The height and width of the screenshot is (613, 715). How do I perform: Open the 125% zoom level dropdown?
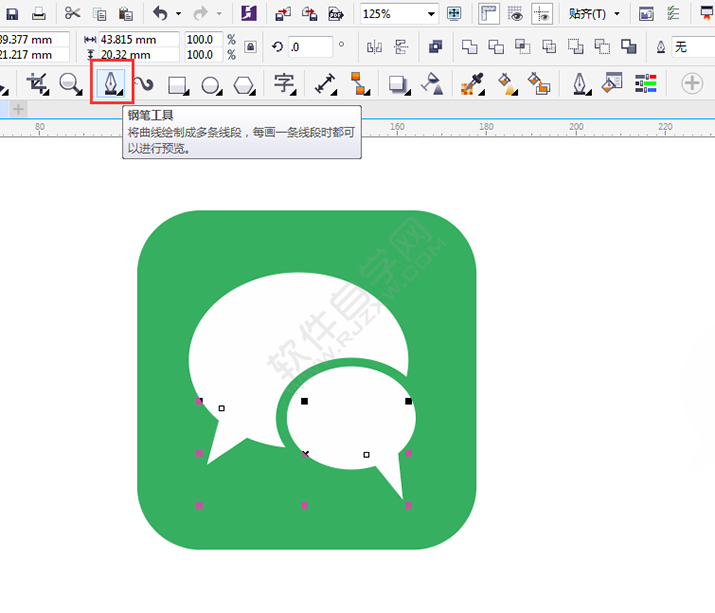[x=431, y=14]
